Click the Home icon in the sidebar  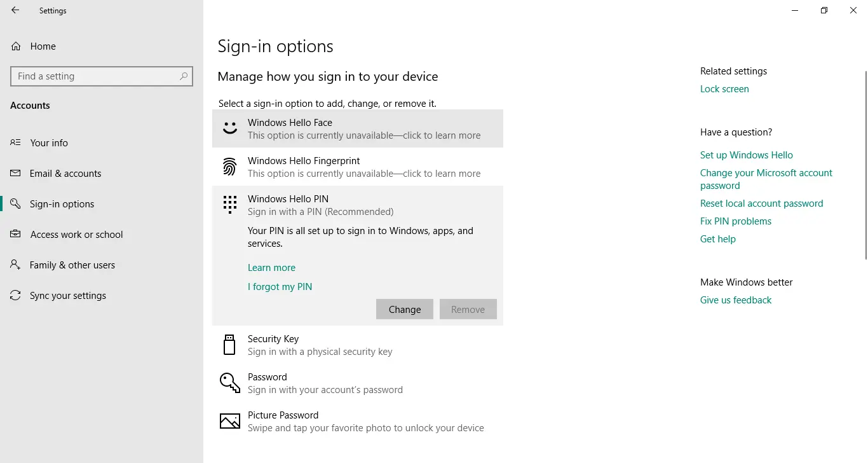15,46
